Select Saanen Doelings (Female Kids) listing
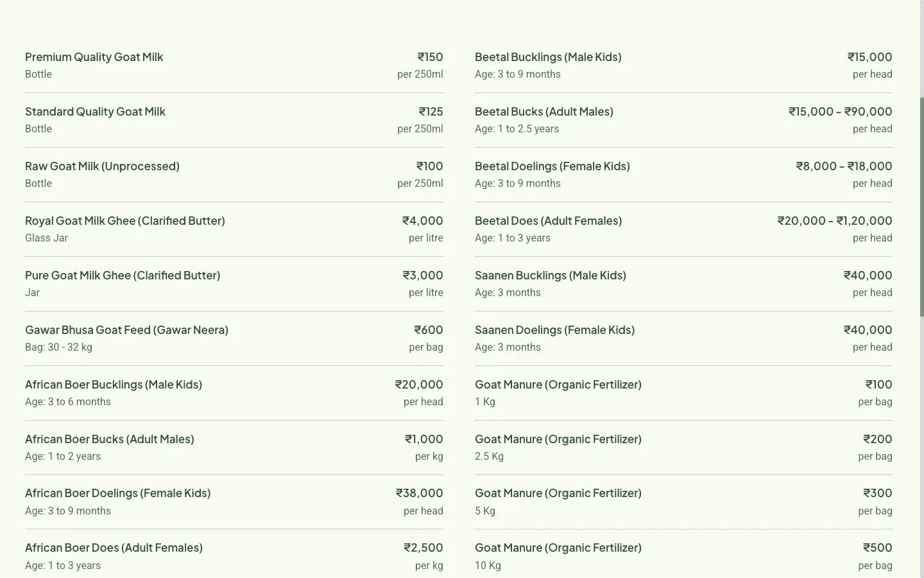Viewport: 924px width, 578px height. click(683, 338)
